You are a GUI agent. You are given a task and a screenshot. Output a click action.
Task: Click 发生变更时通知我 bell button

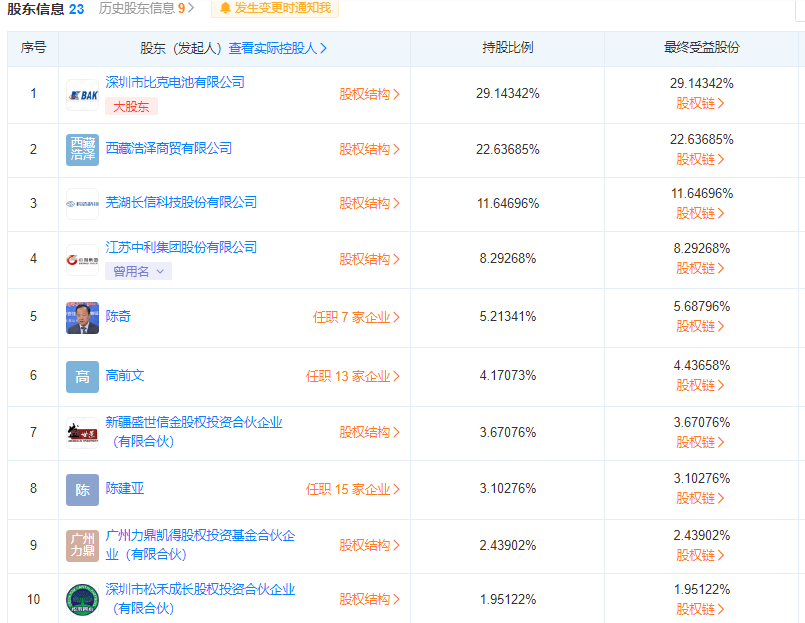coord(274,8)
